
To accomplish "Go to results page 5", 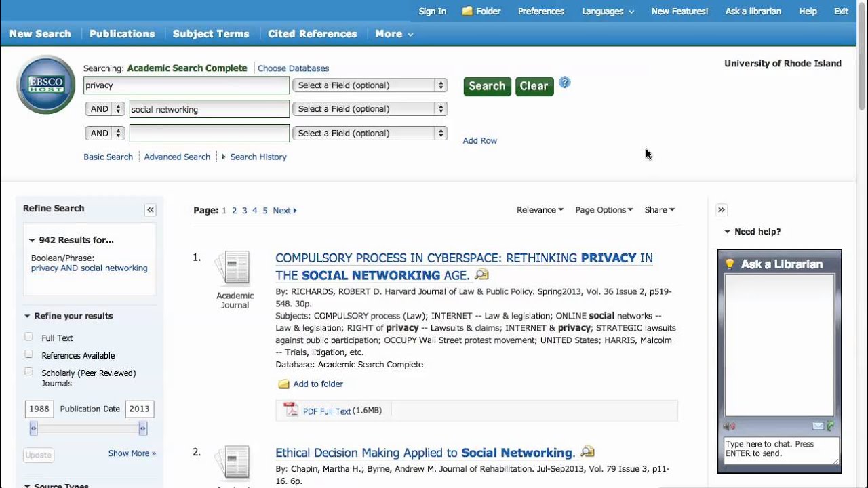I will click(x=265, y=211).
